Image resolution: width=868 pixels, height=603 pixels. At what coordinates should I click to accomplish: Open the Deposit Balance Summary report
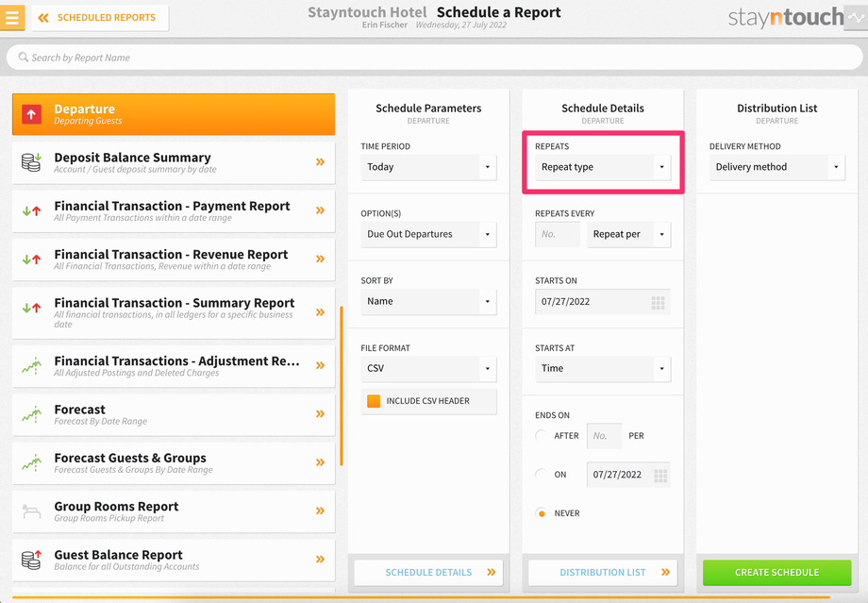click(x=174, y=163)
